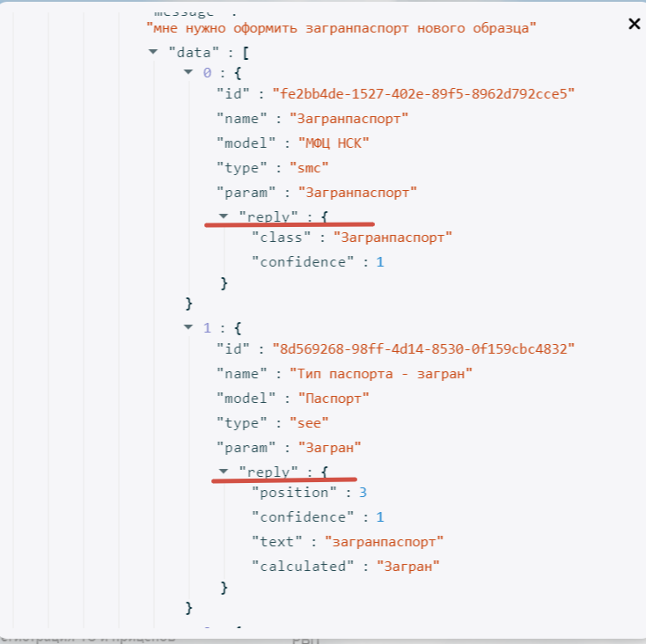Select the id value starting with 8d569268
The width and height of the screenshot is (646, 644).
[423, 349]
